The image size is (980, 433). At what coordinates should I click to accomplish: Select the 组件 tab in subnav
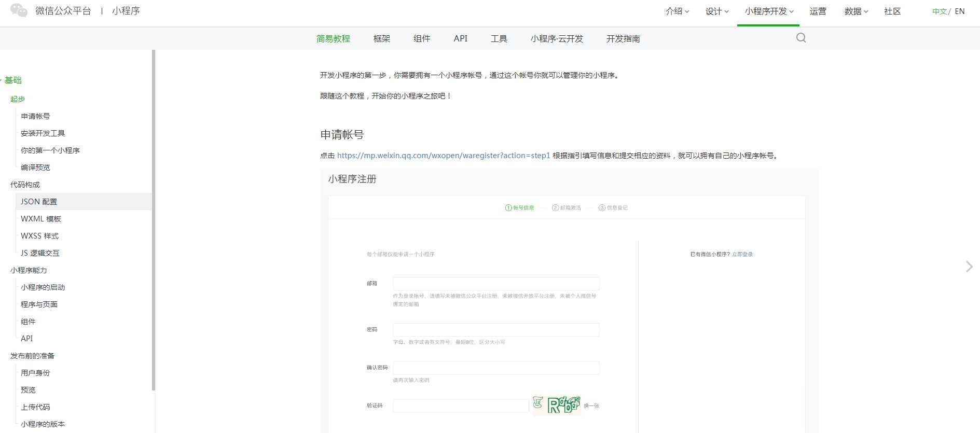pos(422,39)
